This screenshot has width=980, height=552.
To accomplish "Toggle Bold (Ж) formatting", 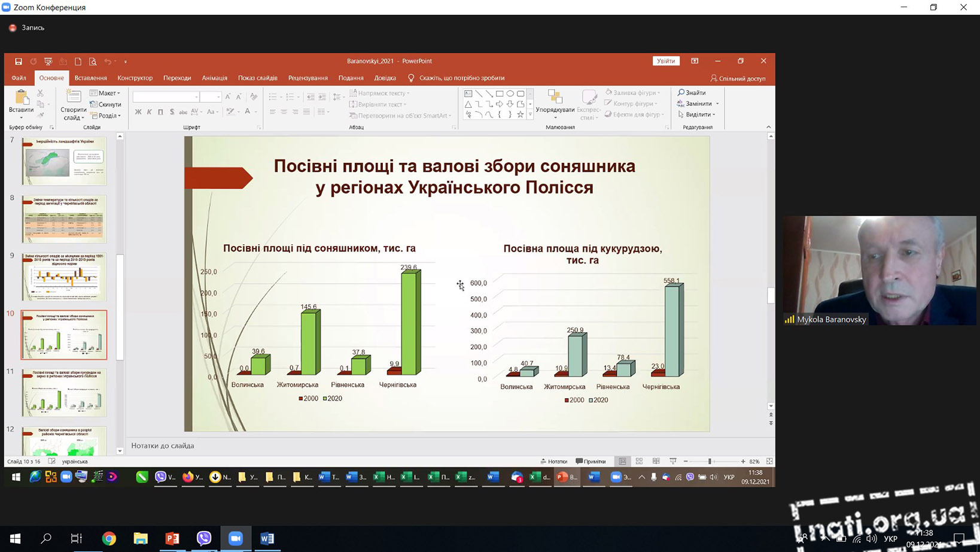I will click(x=138, y=112).
